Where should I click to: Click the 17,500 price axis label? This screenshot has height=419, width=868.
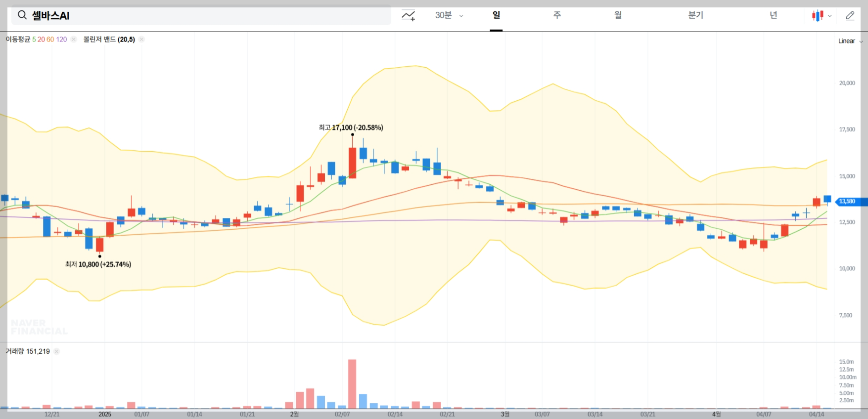click(x=847, y=129)
